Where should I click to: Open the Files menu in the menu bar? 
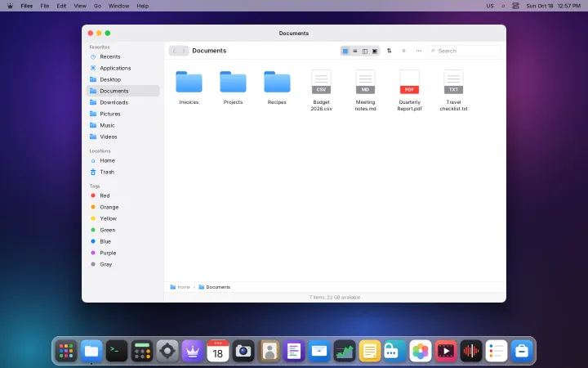coord(27,6)
